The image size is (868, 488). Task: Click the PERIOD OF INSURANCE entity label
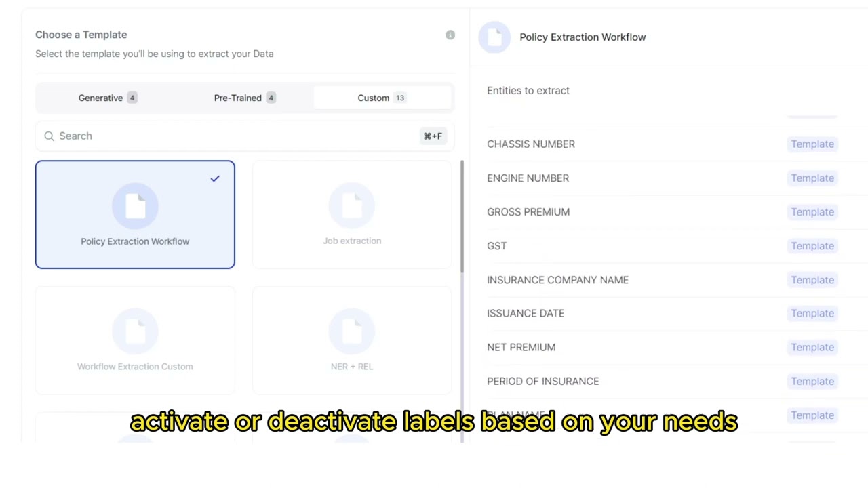(543, 381)
